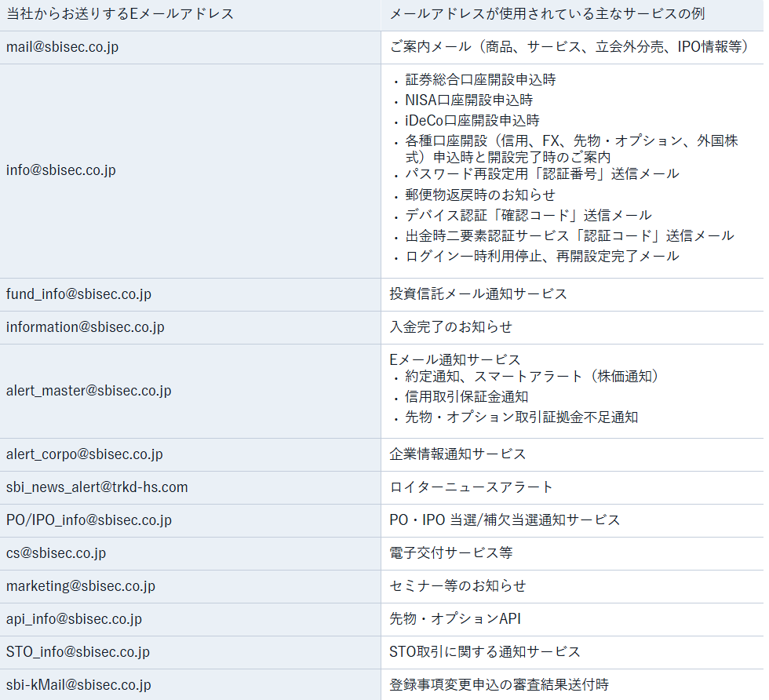Click alert_master@sbisec.co.jp in the table
The height and width of the screenshot is (700, 769).
89,391
